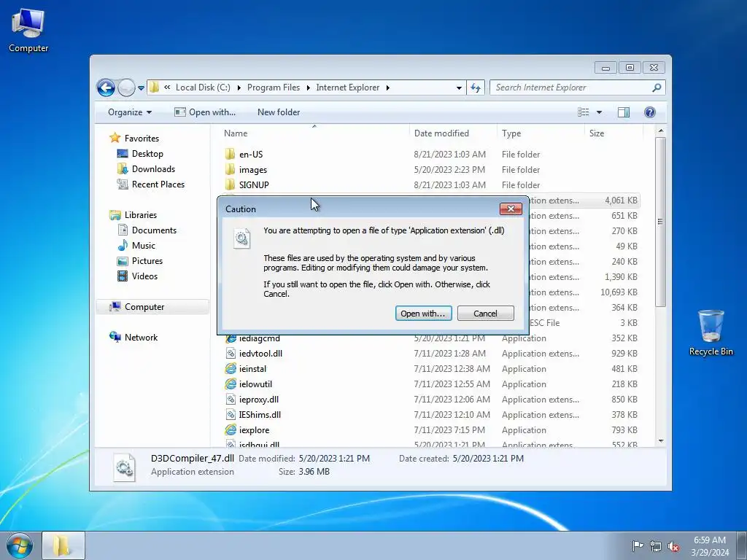The width and height of the screenshot is (747, 560).
Task: Select Libraries in navigation pane
Action: 141,215
